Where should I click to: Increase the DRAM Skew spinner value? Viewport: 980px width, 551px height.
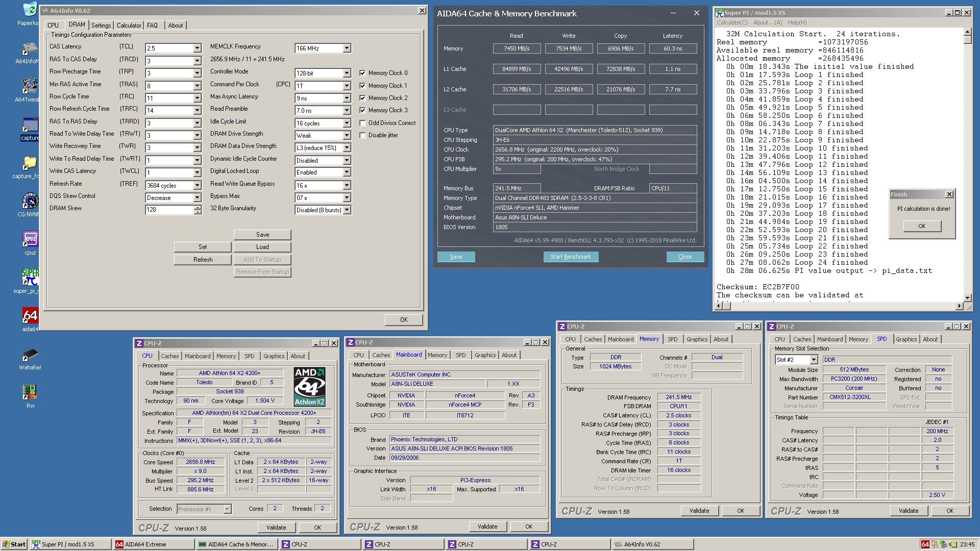coord(198,208)
